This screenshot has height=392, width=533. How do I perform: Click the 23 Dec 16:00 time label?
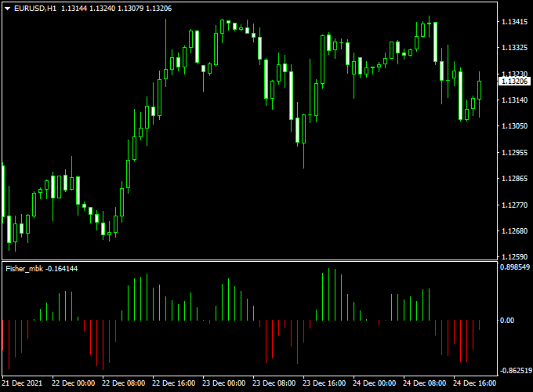tap(325, 383)
